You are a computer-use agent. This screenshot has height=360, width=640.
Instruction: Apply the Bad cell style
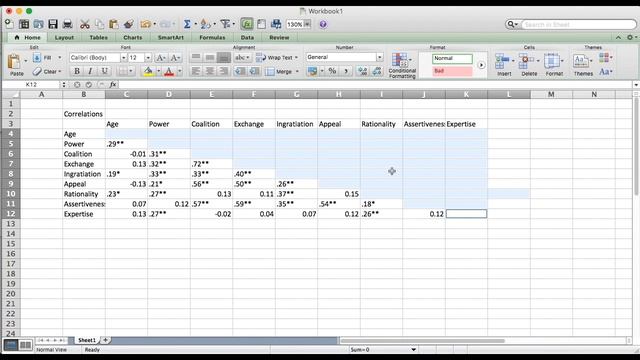click(452, 71)
